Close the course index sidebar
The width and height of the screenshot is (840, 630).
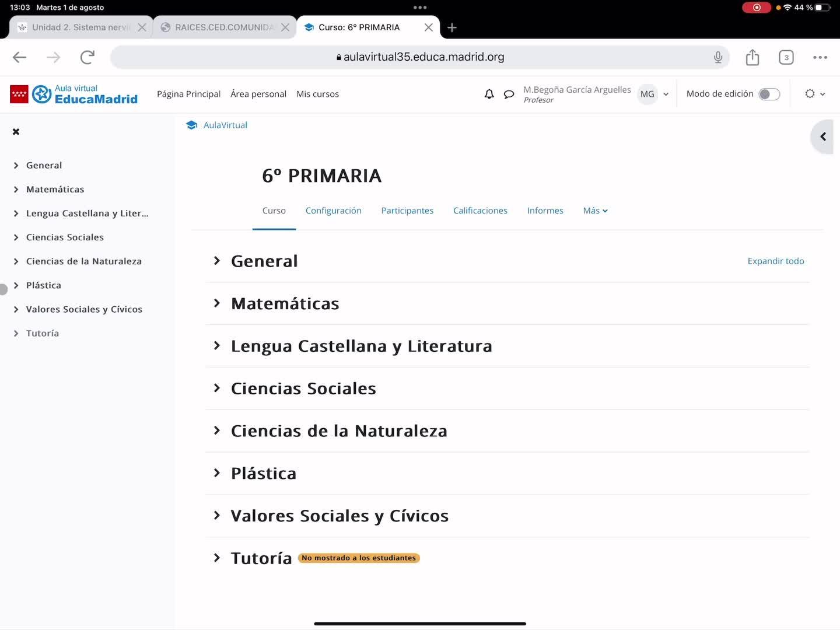point(16,132)
